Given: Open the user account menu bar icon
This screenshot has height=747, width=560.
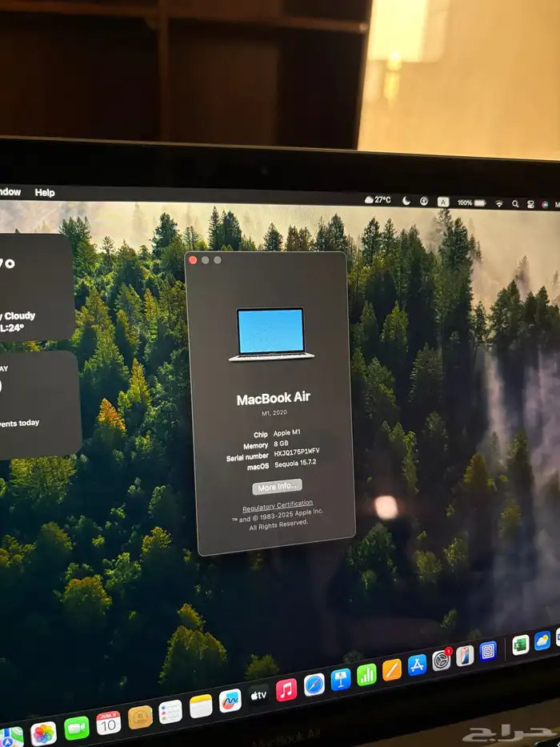Looking at the screenshot, I should (x=424, y=202).
